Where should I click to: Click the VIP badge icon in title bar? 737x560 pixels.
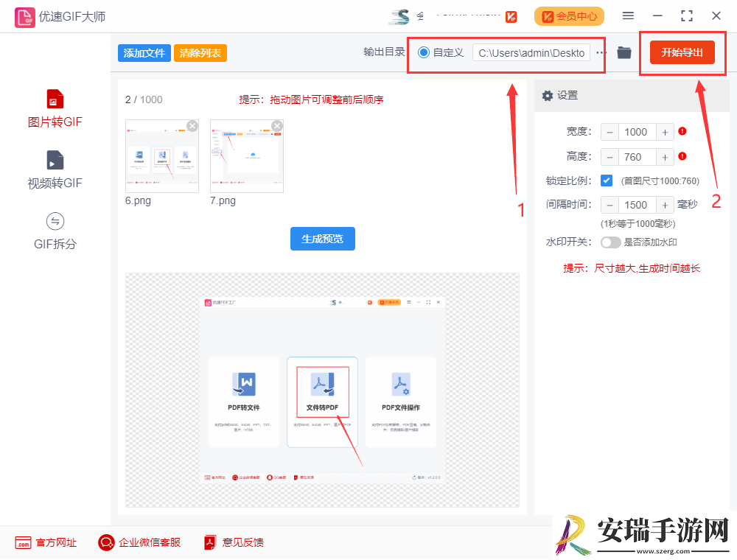(x=511, y=17)
